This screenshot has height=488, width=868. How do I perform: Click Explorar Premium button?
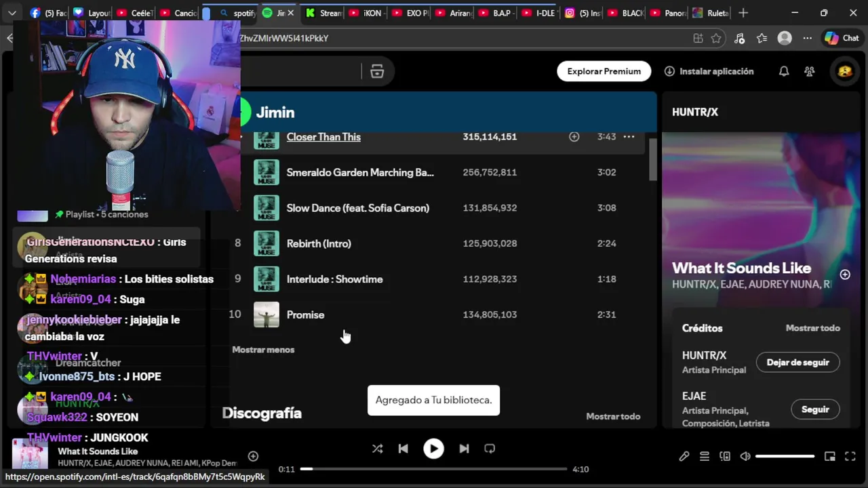[604, 71]
